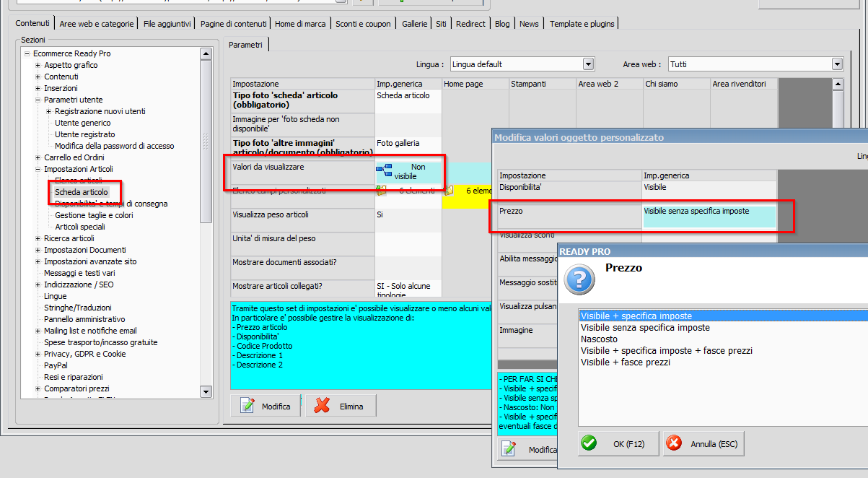Open the Template e plugins tab
Viewport: 868px width, 478px height.
(582, 24)
